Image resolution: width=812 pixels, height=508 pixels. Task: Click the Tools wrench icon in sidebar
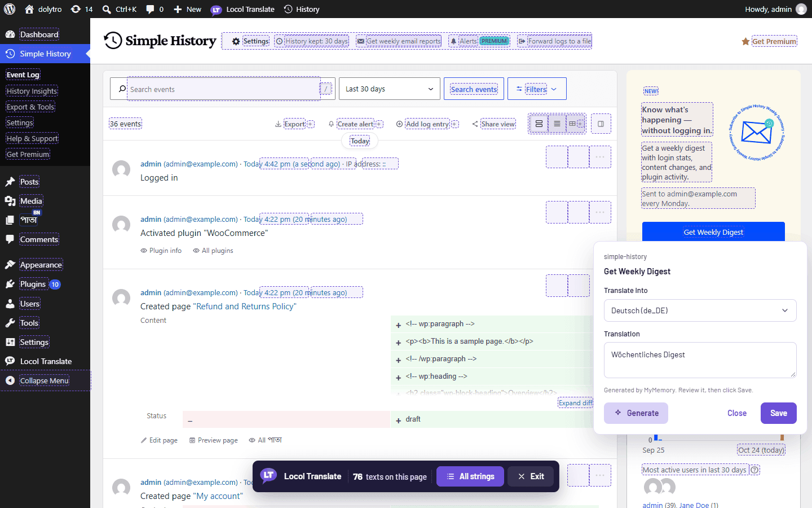point(10,323)
